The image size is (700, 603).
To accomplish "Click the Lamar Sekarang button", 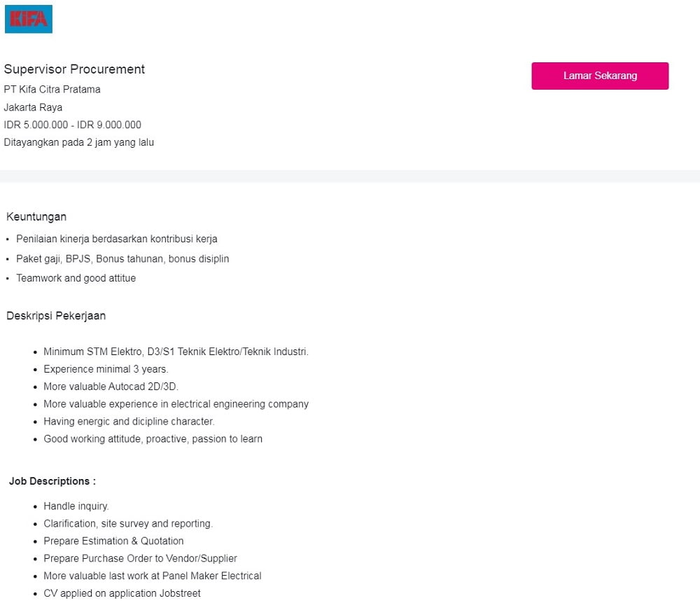I will [600, 76].
